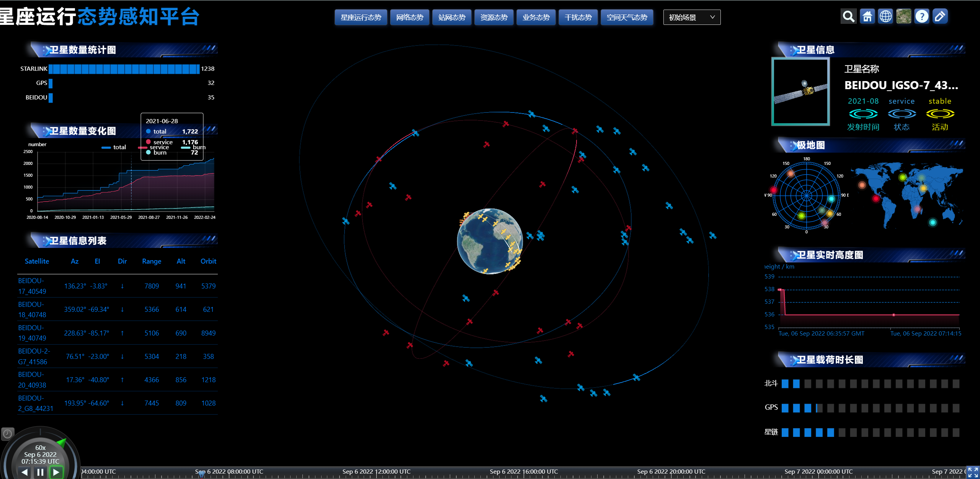Viewport: 980px width, 479px height.
Task: Click the clock reset-time icon
Action: click(7, 433)
